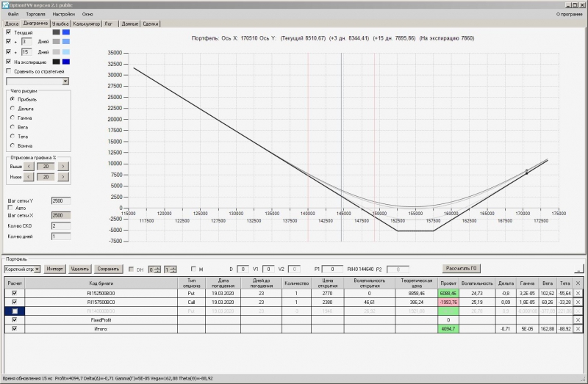The image size is (588, 384).
Task: Delete the RI152500BO0 row with its X button
Action: click(578, 294)
